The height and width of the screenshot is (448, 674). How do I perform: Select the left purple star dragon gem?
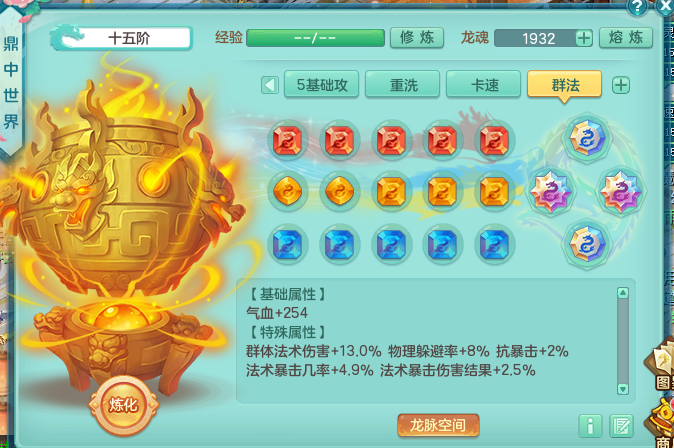(551, 191)
